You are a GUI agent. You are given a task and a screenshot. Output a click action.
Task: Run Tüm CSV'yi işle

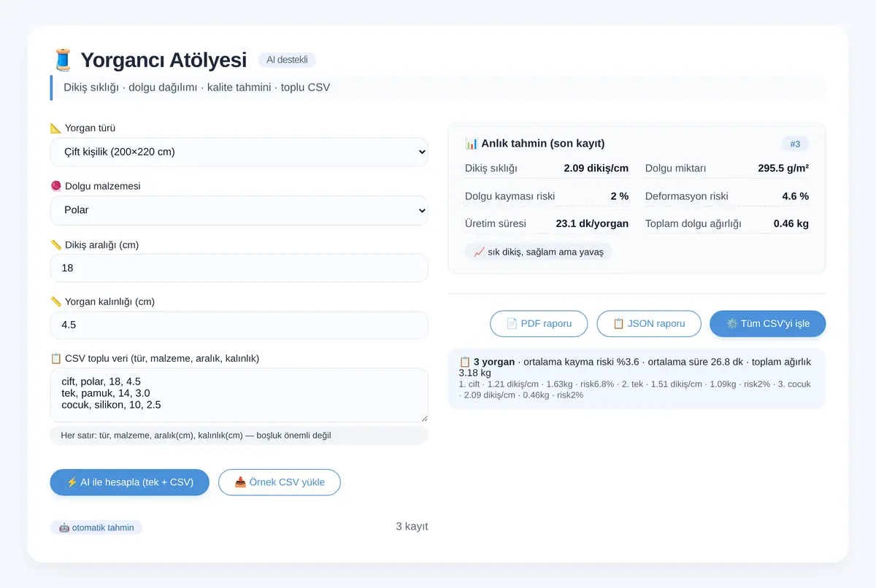click(x=768, y=324)
